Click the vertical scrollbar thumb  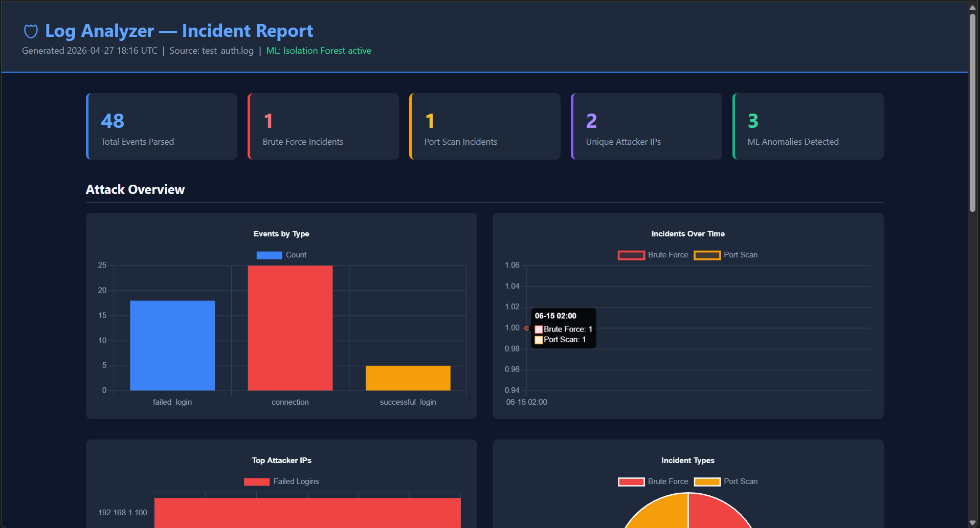pyautogui.click(x=972, y=113)
